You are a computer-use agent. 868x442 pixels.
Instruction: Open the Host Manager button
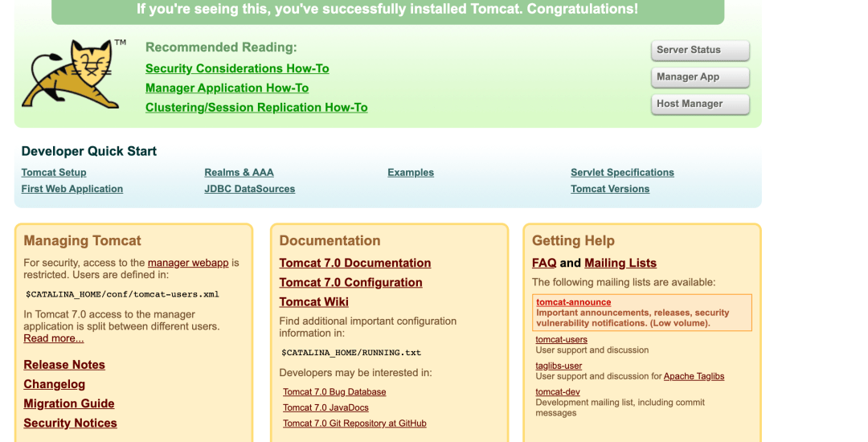point(700,104)
